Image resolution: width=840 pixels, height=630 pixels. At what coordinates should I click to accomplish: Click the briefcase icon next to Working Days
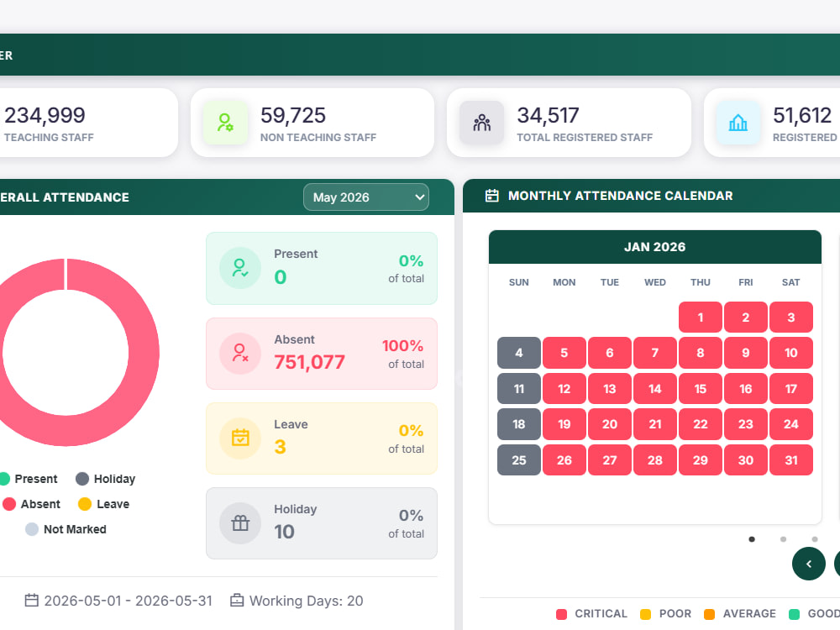click(x=237, y=601)
